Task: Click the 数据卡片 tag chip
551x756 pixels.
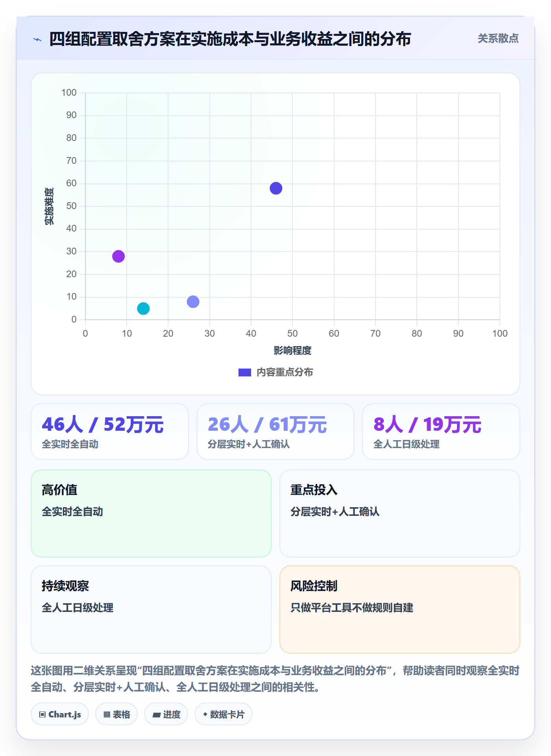Action: coord(224,714)
